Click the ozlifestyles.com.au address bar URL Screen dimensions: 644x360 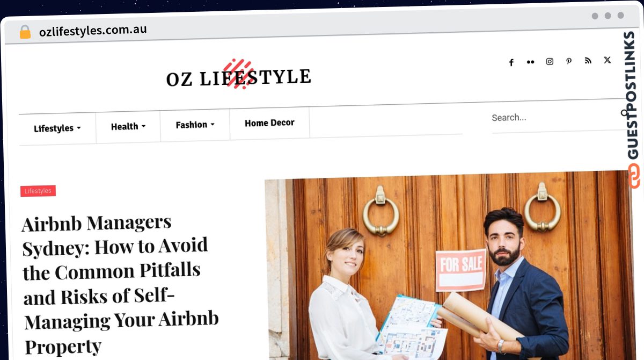click(x=93, y=30)
